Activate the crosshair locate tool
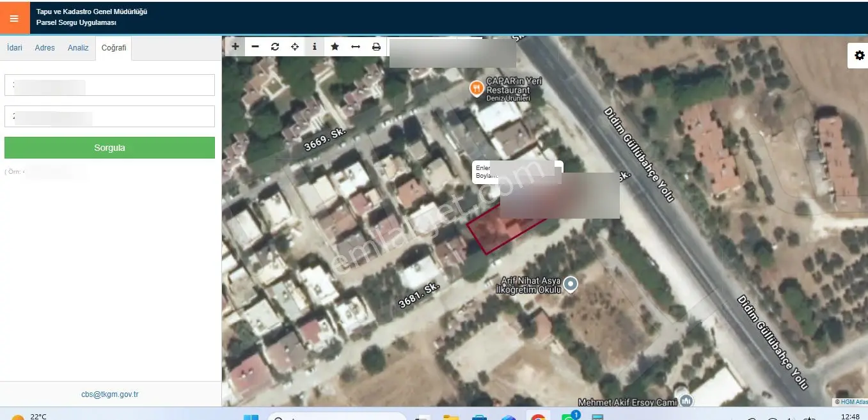This screenshot has width=868, height=420. [295, 47]
